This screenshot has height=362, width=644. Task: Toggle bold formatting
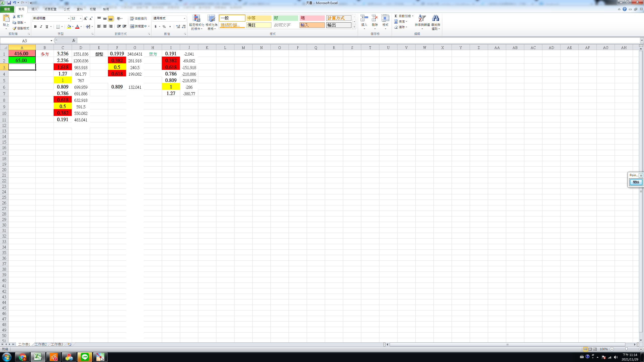coord(35,27)
